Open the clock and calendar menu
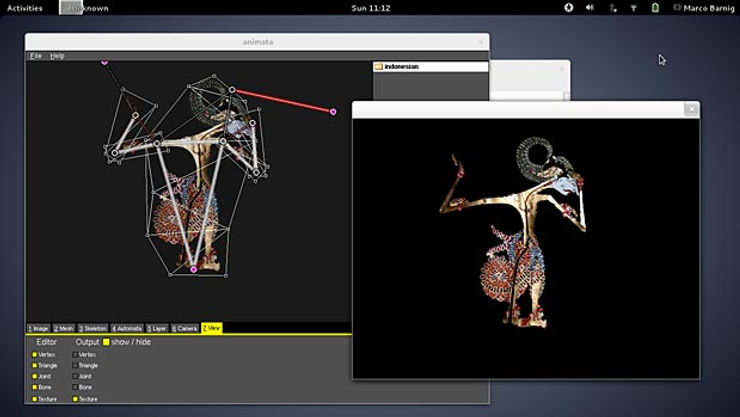 [x=370, y=8]
